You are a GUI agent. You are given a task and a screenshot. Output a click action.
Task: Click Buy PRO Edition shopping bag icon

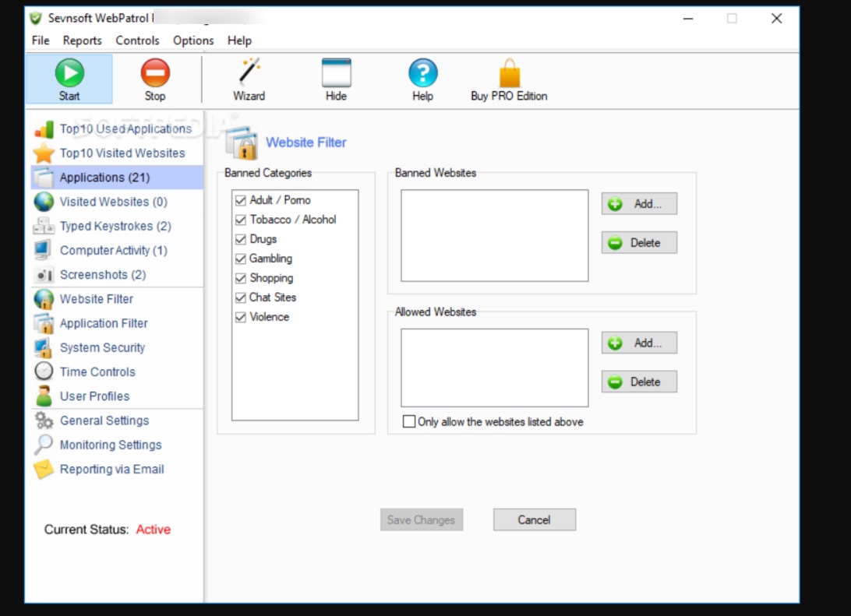(x=509, y=72)
